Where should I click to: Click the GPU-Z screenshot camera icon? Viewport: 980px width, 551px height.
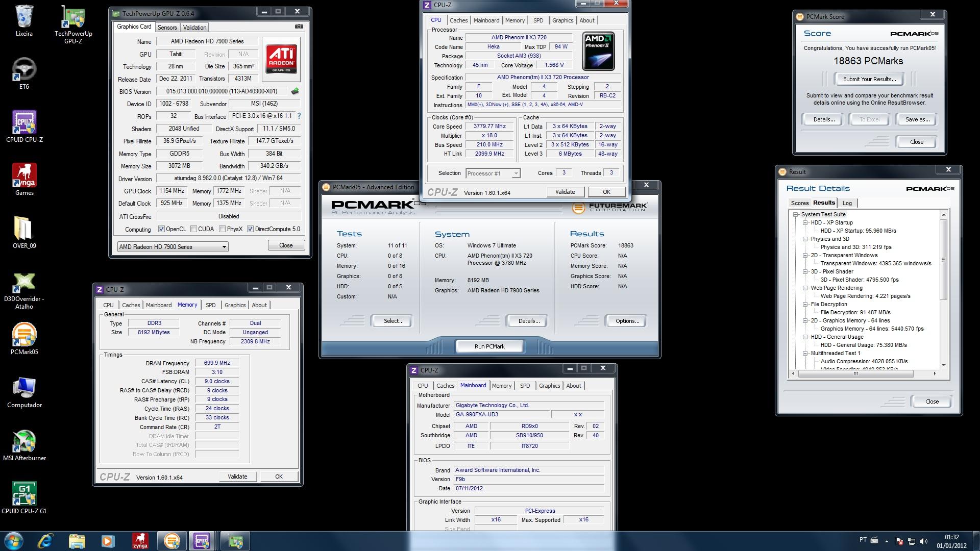click(x=299, y=27)
